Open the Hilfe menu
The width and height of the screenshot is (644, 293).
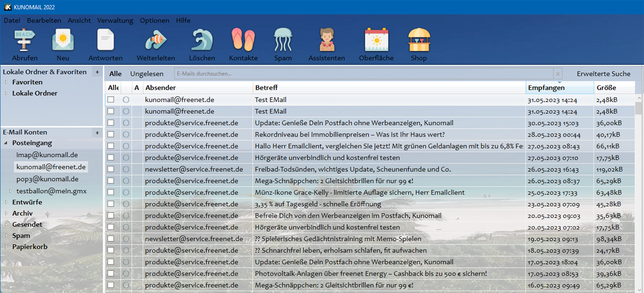[x=183, y=20]
